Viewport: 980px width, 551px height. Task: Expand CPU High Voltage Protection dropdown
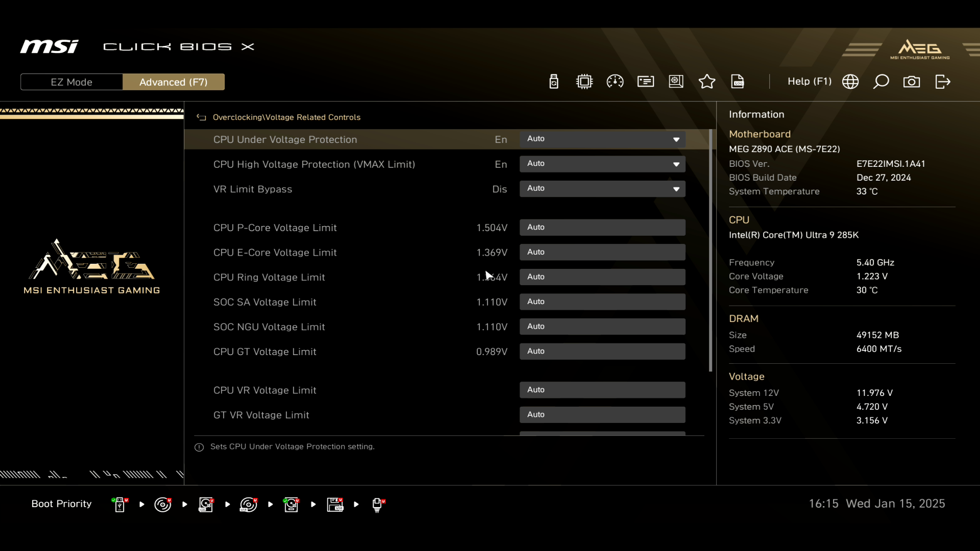602,164
